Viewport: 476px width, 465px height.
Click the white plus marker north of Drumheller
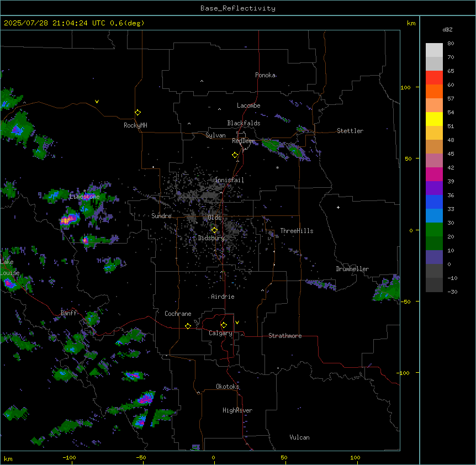pos(338,207)
